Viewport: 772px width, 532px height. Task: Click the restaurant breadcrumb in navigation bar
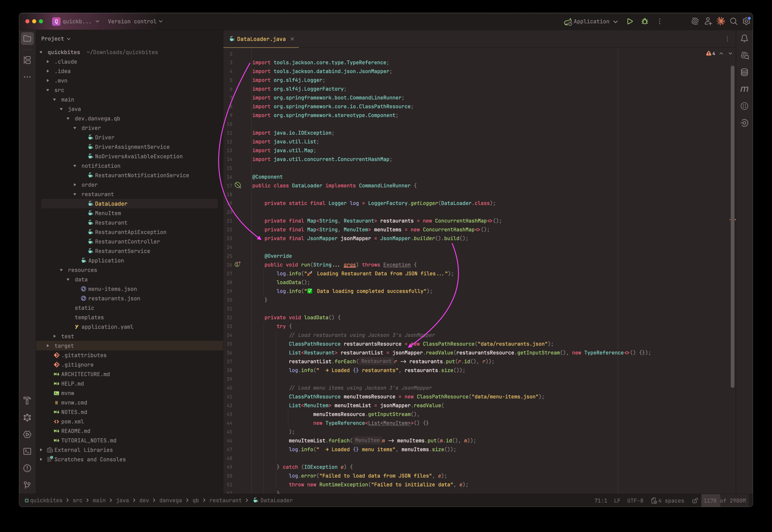pos(225,501)
